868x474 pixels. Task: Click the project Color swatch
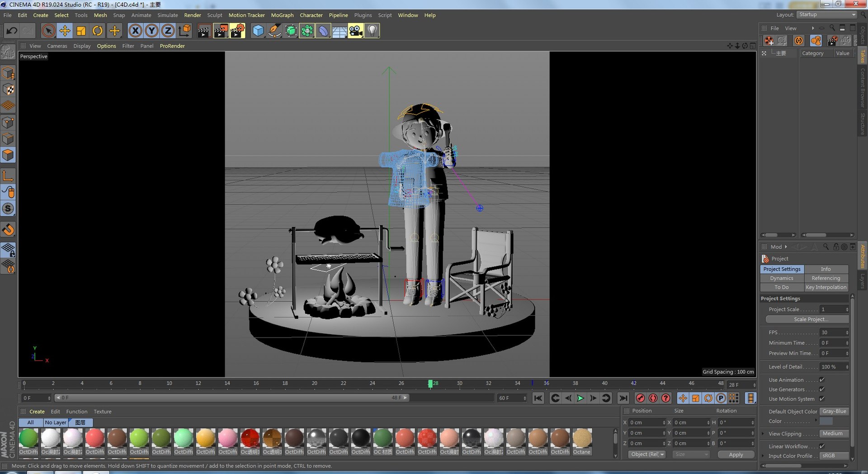point(826,421)
